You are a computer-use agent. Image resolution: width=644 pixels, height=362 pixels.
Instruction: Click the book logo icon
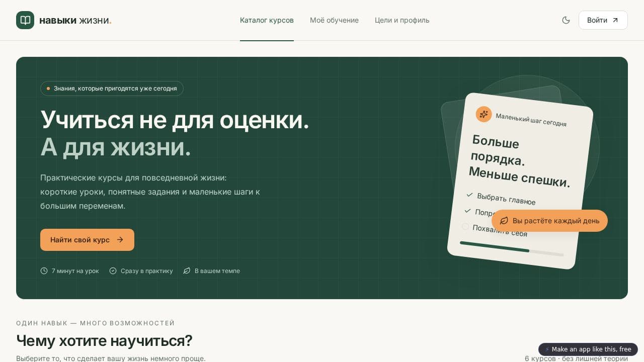25,20
